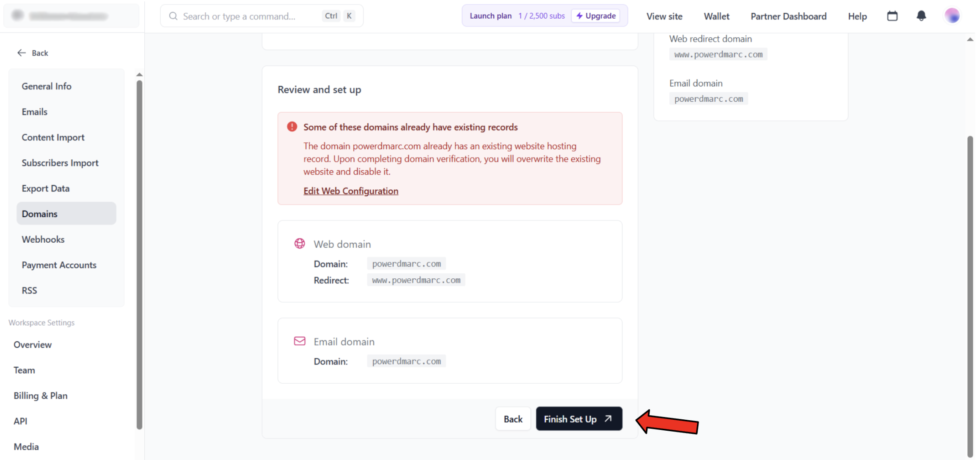Click powerdmarc.com in right summary panel
Viewport: 980px width, 460px height.
(x=708, y=99)
